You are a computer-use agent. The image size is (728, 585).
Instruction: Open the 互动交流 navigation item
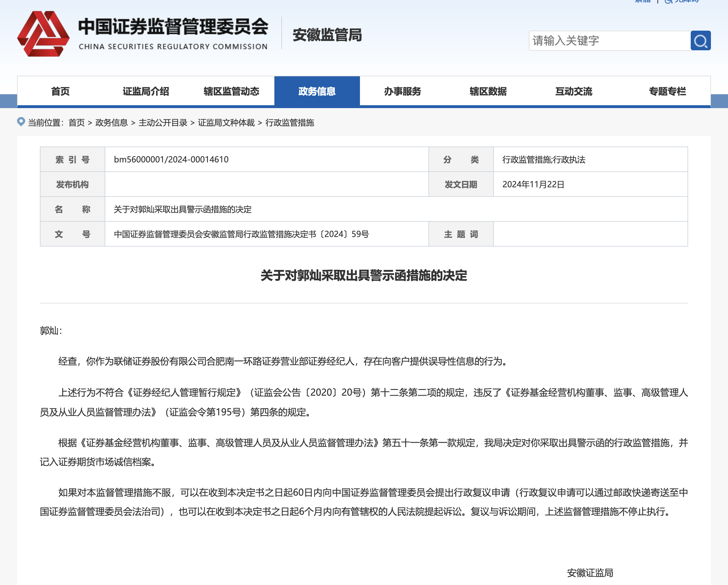click(574, 91)
